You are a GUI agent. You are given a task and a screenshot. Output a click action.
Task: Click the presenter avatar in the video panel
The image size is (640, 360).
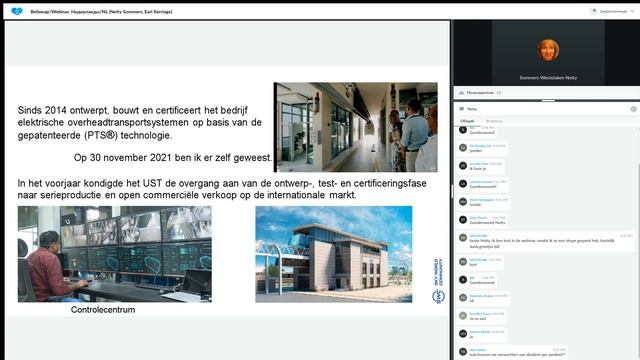[548, 50]
